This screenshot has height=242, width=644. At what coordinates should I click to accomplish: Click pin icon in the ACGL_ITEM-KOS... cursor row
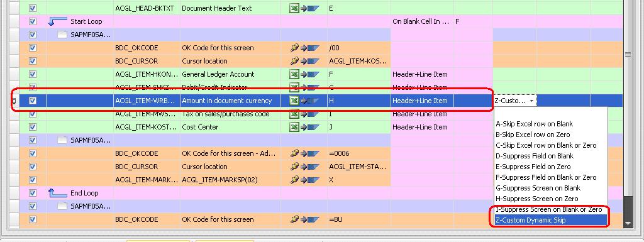pos(294,61)
